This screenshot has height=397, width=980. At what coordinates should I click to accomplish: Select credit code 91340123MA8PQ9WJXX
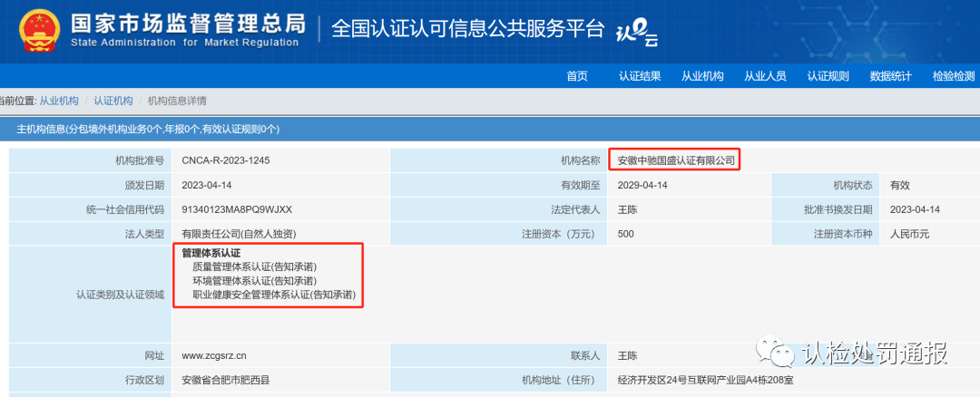(237, 209)
